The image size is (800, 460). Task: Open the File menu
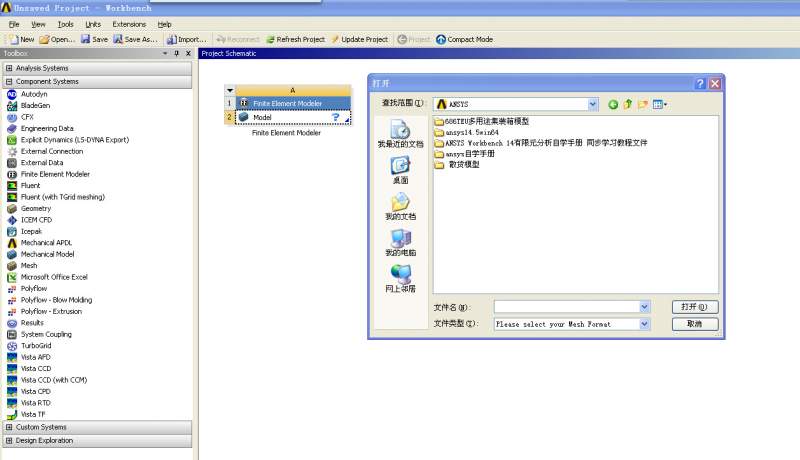[14, 24]
